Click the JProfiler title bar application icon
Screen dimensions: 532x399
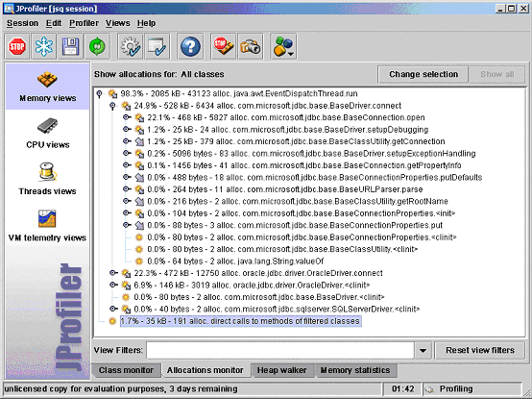pos(10,9)
